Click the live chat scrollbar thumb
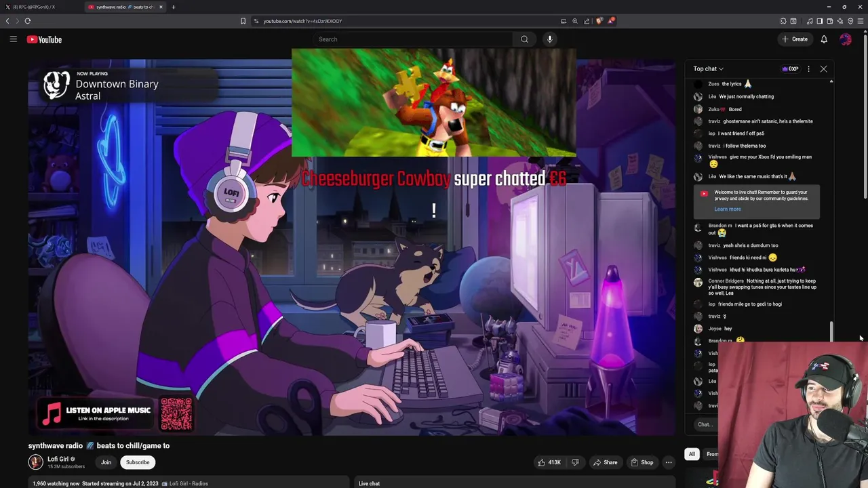 831,332
